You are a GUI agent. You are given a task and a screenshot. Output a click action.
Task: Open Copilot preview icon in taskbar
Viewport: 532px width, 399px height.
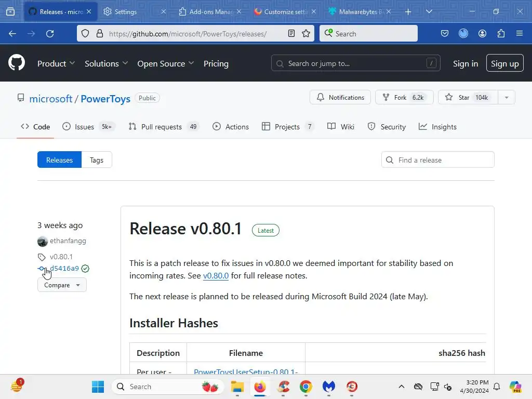(515, 387)
